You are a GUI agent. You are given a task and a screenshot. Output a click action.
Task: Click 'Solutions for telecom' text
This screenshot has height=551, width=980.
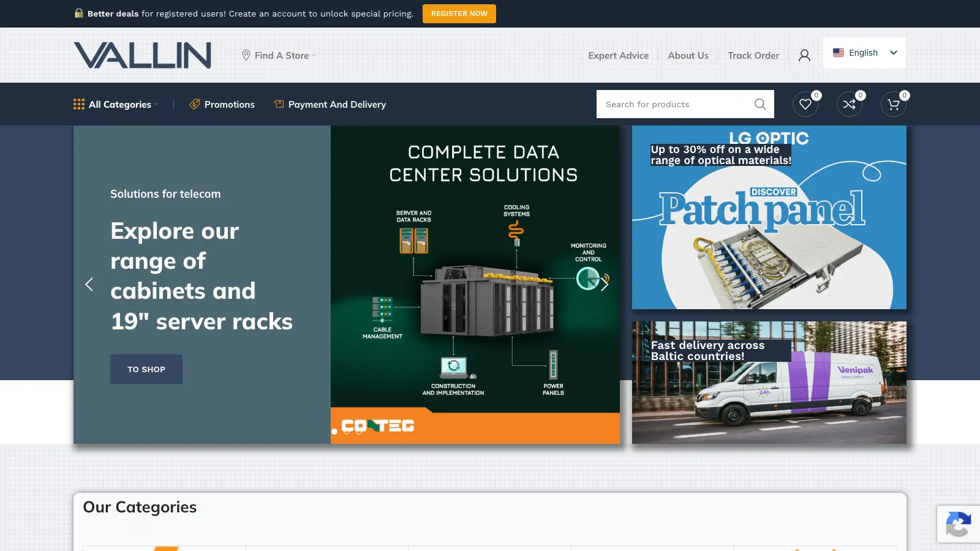tap(165, 193)
